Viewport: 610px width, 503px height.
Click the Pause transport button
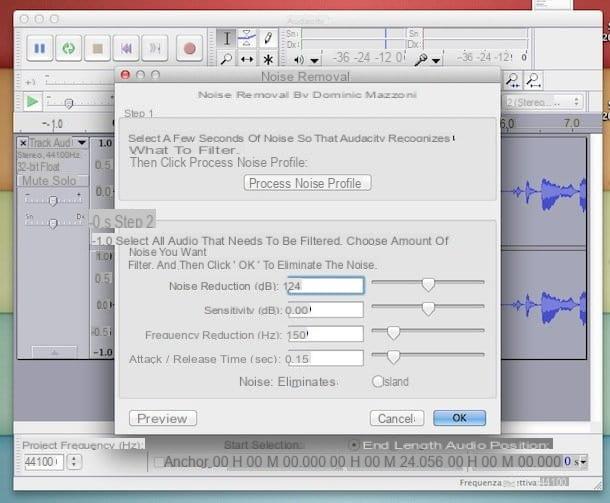coord(40,48)
